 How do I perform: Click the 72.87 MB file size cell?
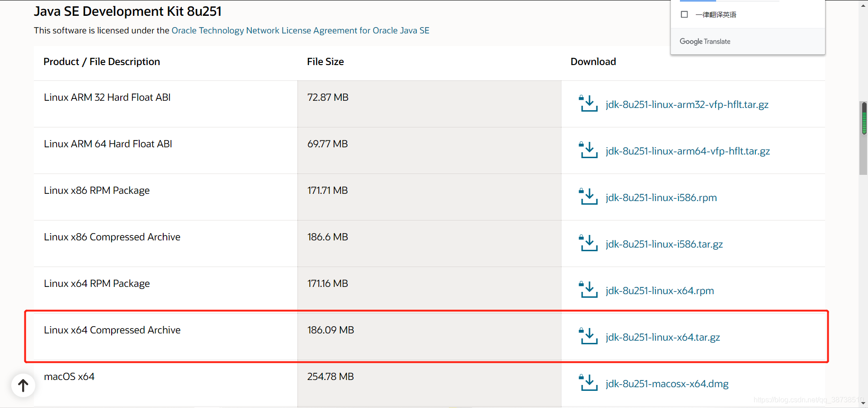point(429,104)
